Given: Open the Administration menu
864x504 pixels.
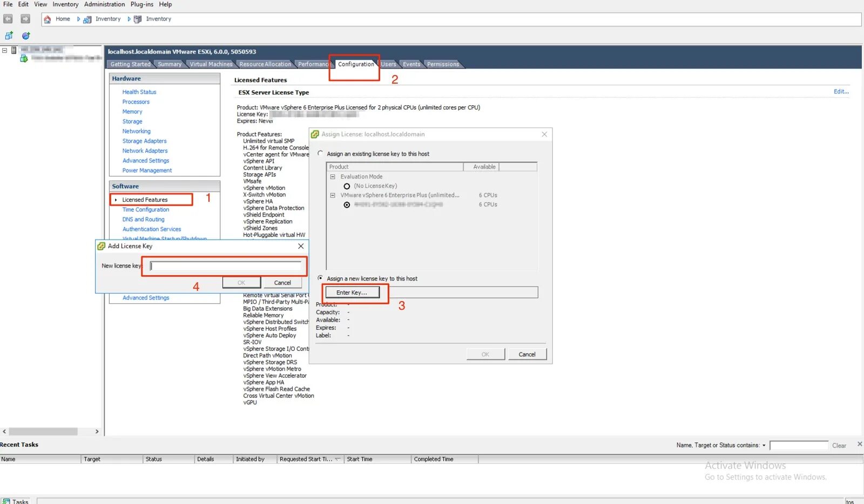Looking at the screenshot, I should 104,4.
